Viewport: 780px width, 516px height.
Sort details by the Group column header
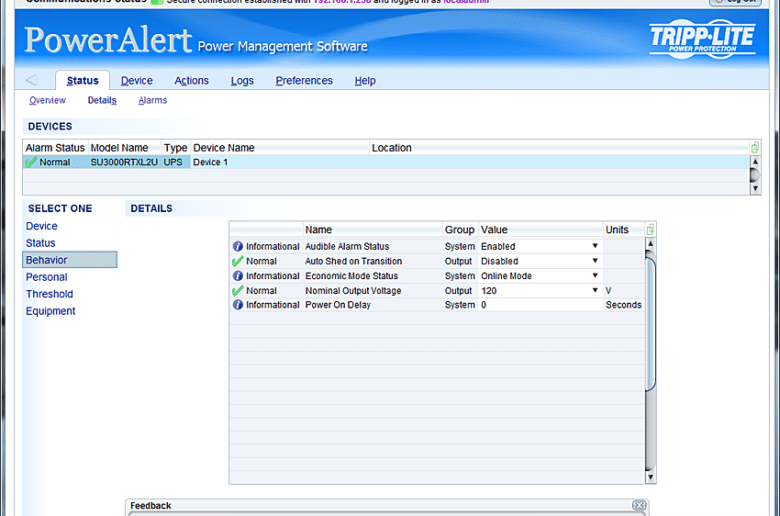[x=460, y=229]
